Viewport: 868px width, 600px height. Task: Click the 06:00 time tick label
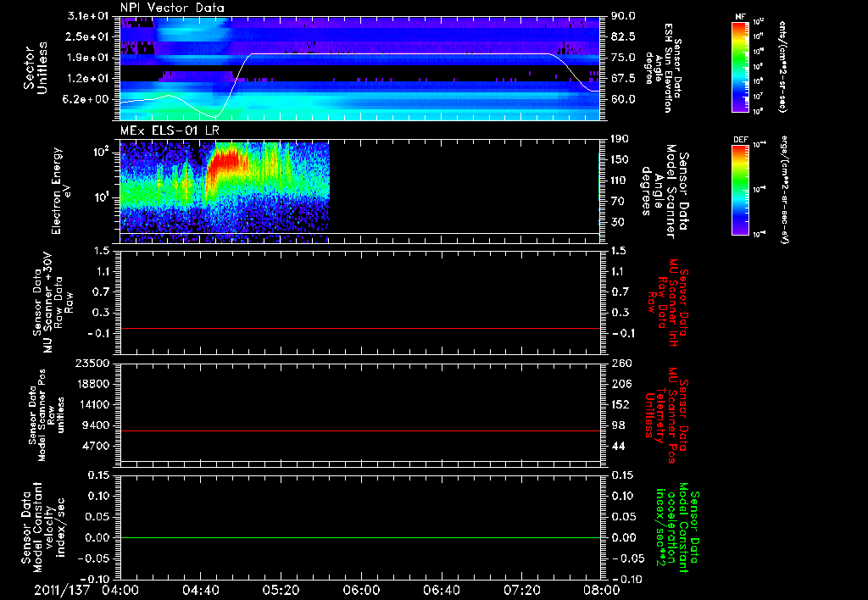[x=361, y=590]
